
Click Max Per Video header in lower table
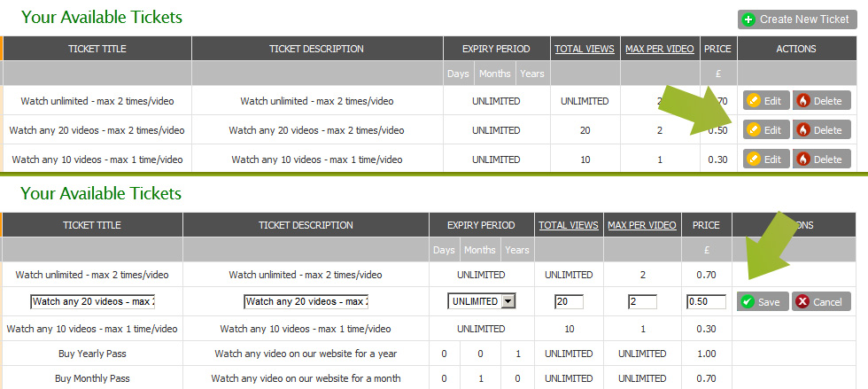point(642,225)
